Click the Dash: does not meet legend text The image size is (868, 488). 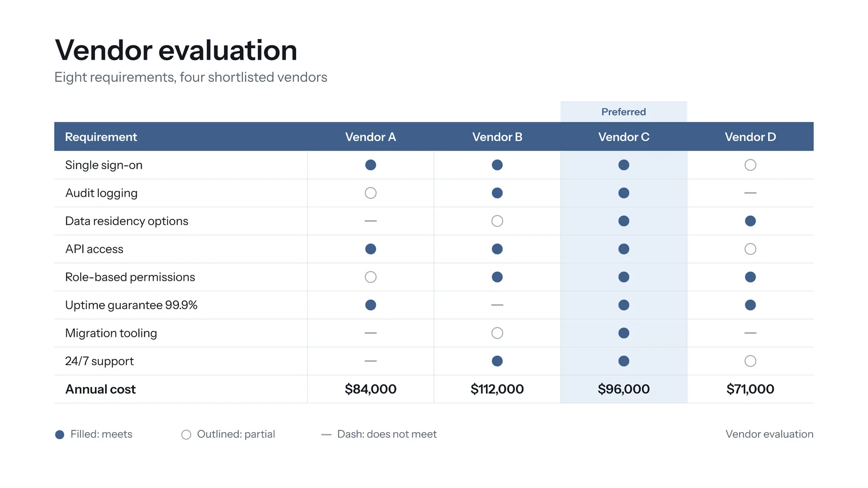[x=387, y=434]
